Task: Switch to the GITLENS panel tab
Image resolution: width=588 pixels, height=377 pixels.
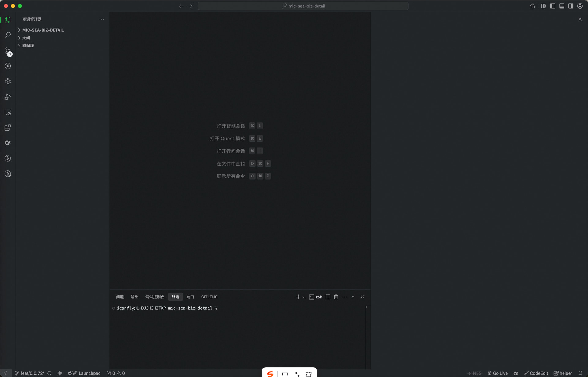Action: pyautogui.click(x=209, y=297)
